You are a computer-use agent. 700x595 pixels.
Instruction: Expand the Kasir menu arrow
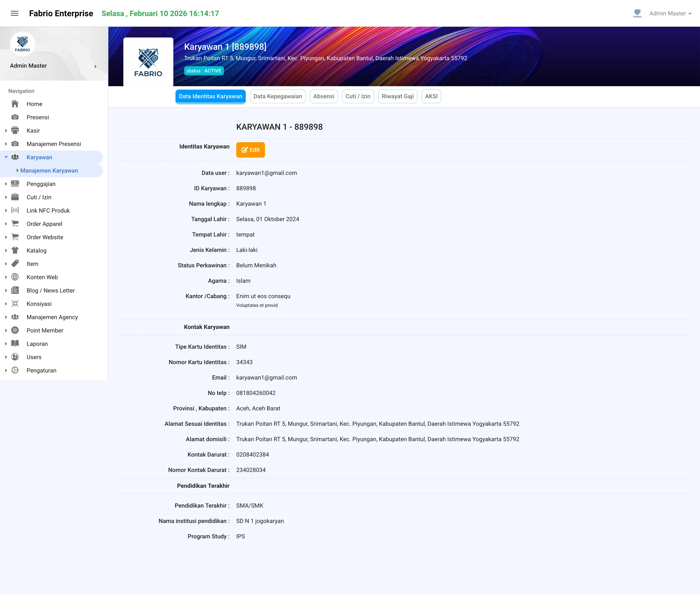(6, 131)
